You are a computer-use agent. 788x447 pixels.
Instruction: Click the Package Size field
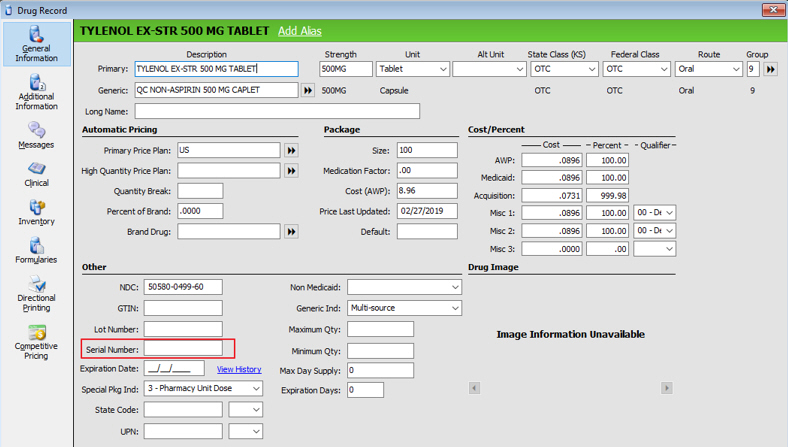coord(427,150)
